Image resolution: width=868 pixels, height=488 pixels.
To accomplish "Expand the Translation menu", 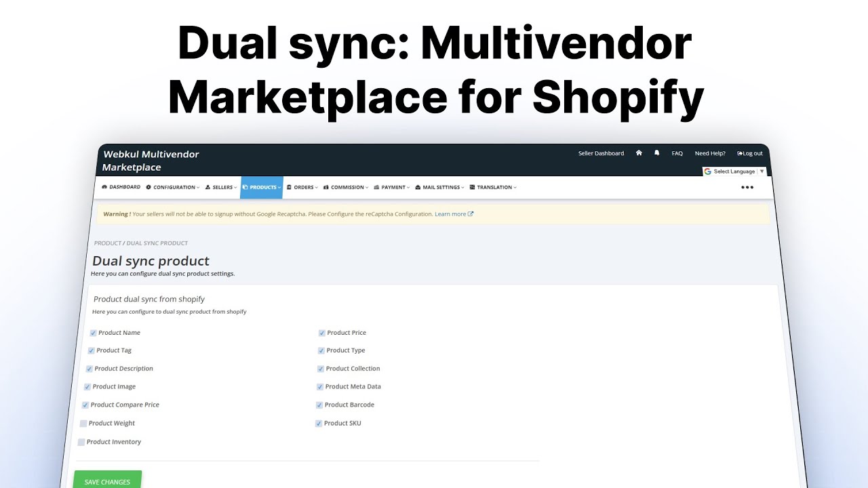I will tap(493, 187).
